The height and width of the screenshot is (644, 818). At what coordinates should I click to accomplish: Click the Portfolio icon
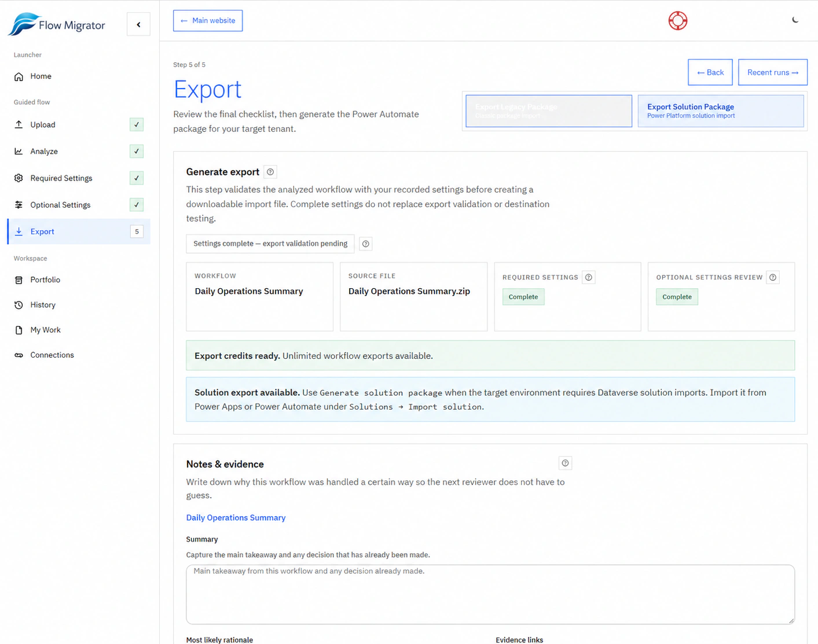pyautogui.click(x=19, y=280)
